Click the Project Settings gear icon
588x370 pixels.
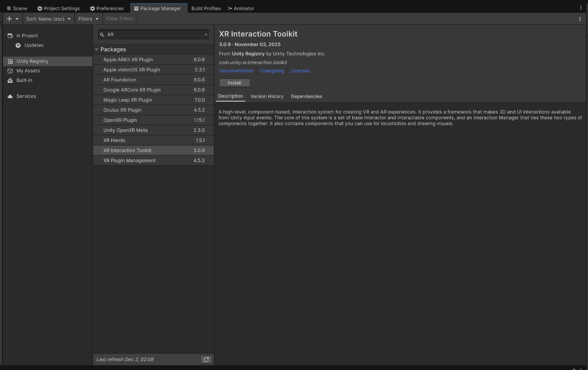[40, 8]
